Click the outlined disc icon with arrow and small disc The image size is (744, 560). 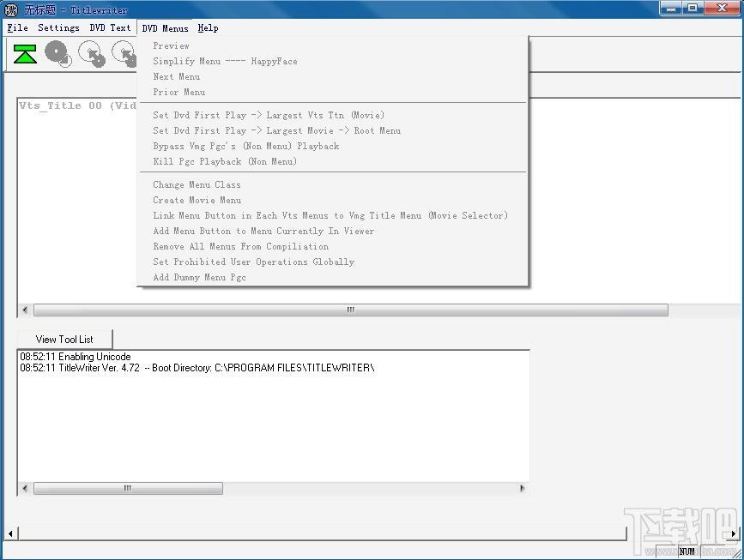pos(92,53)
